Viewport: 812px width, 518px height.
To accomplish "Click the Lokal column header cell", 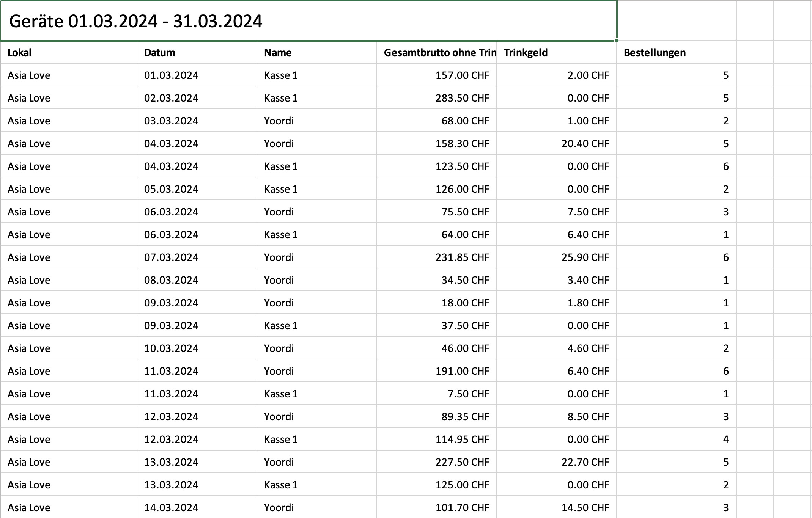I will [69, 52].
